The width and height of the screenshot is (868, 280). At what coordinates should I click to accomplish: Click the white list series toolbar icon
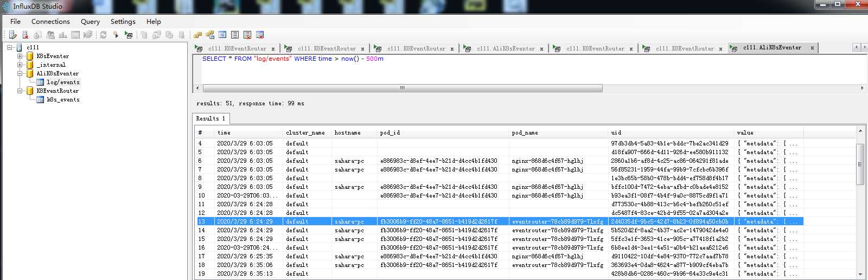pyautogui.click(x=235, y=35)
